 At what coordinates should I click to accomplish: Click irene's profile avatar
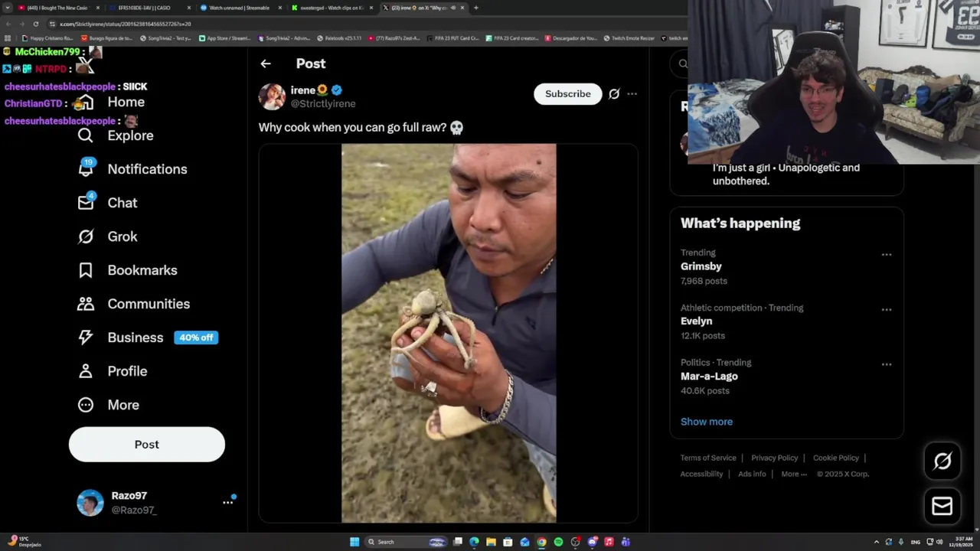(x=272, y=96)
